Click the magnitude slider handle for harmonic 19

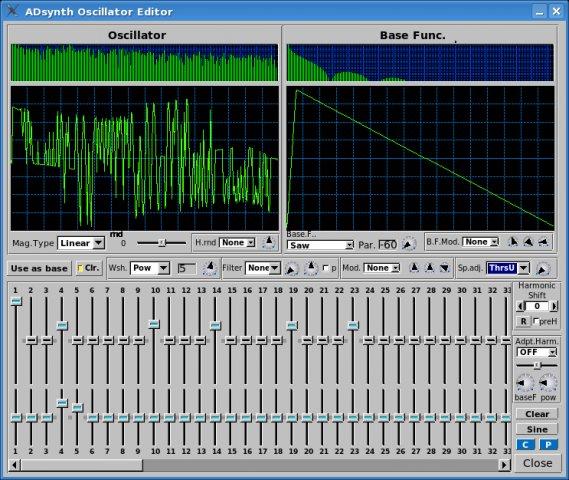(x=292, y=325)
